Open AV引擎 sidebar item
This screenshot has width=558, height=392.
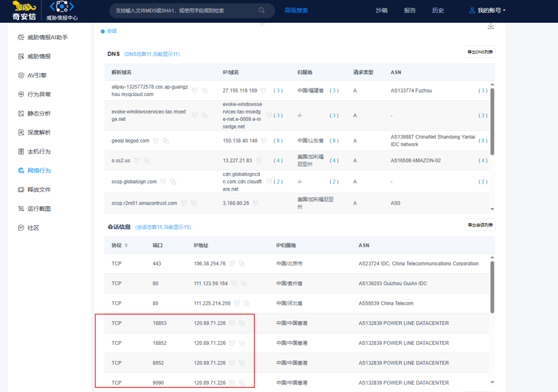point(33,75)
